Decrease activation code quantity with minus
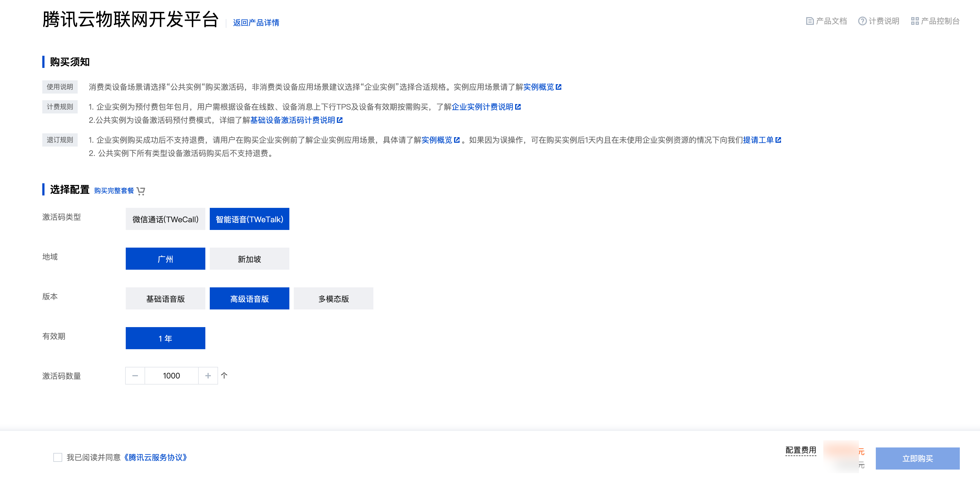Image resolution: width=980 pixels, height=477 pixels. click(135, 376)
